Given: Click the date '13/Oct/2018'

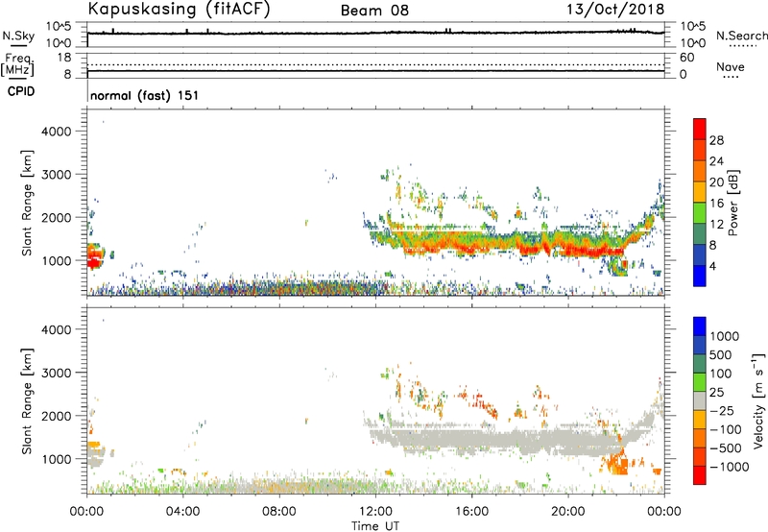Looking at the screenshot, I should 615,10.
